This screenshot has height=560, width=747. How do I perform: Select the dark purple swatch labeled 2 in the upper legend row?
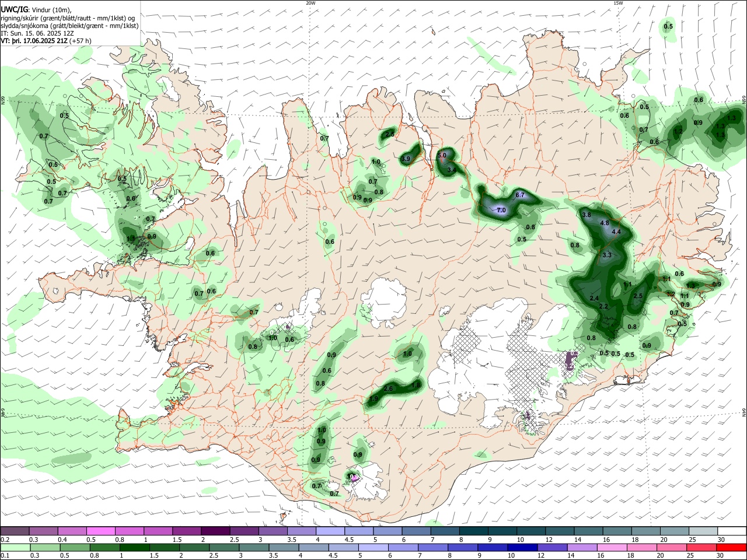pos(215,531)
